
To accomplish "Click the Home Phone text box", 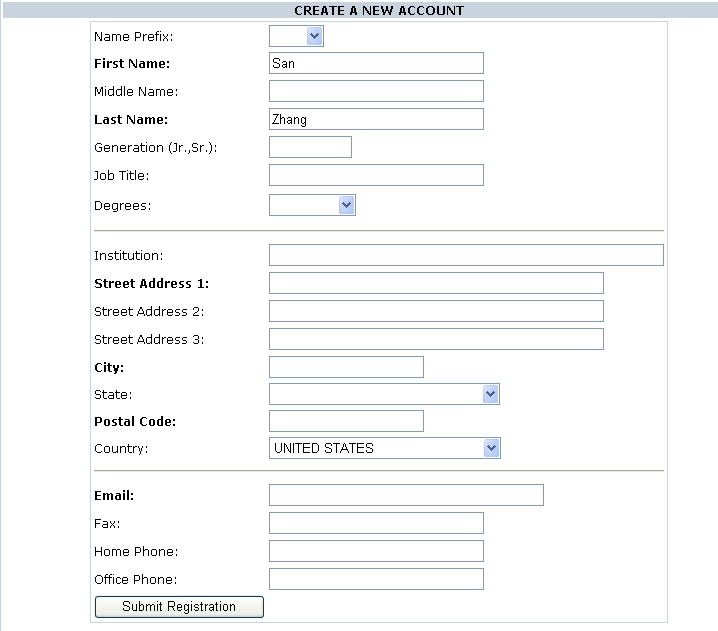I will (376, 551).
